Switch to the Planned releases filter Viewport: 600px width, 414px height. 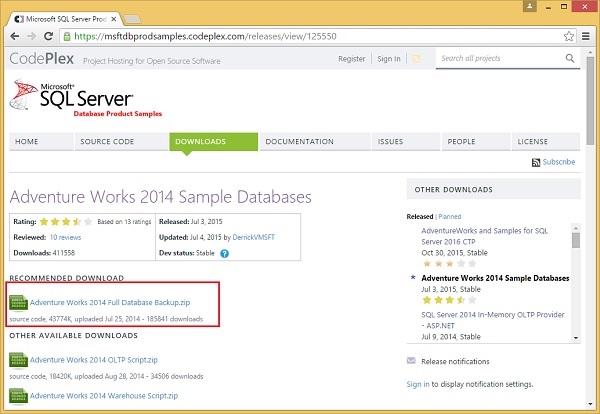pos(450,217)
